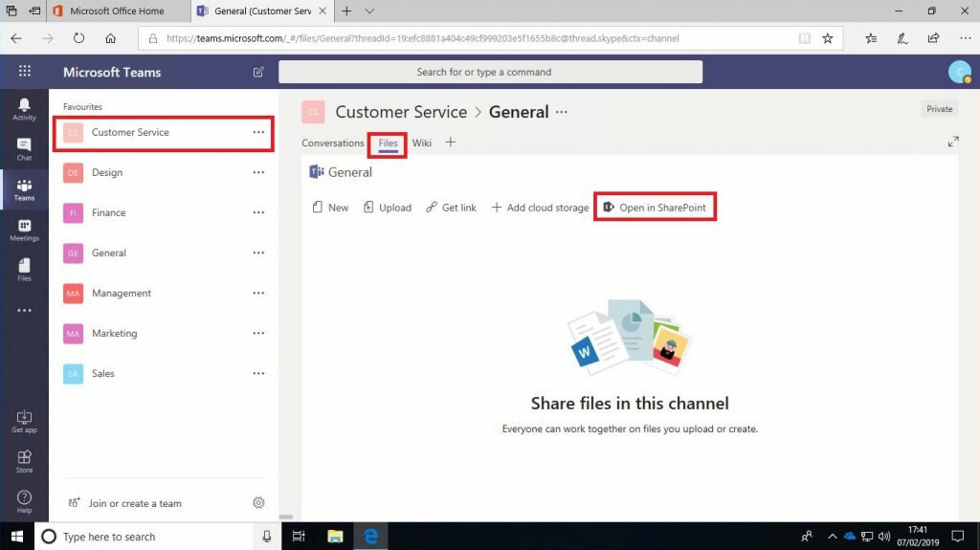Screen dimensions: 980x550
Task: Switch to the Files tab
Action: tap(389, 143)
